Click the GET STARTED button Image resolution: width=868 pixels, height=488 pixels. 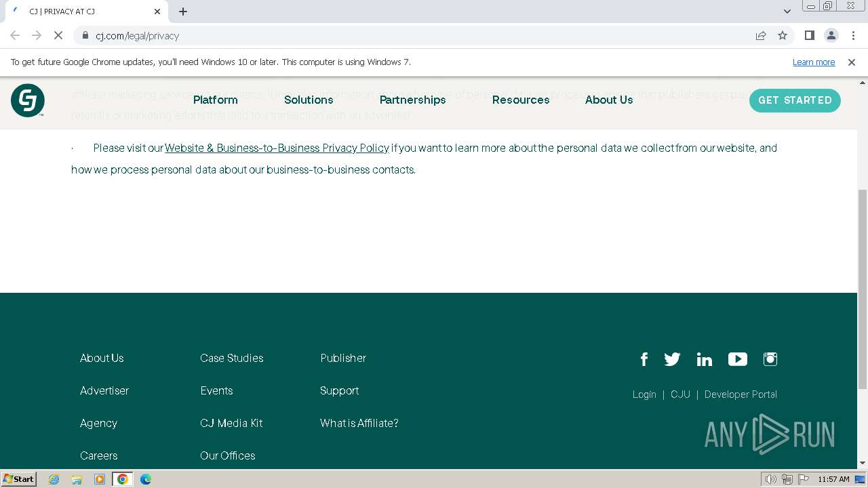(x=795, y=100)
